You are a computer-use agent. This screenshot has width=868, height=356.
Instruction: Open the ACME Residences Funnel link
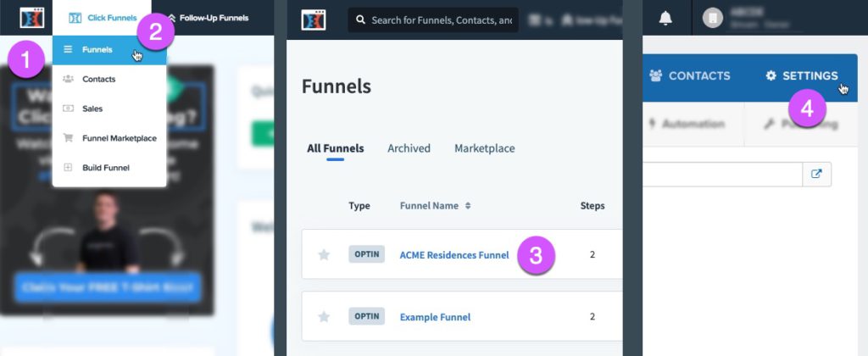point(454,255)
